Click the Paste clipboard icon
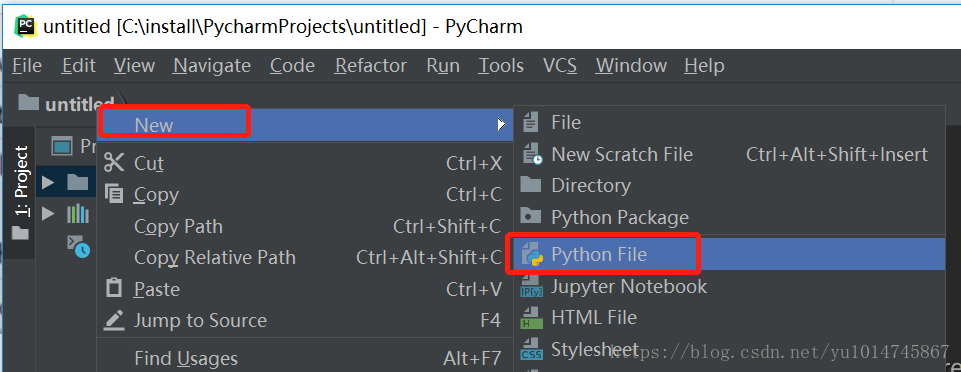 (114, 287)
